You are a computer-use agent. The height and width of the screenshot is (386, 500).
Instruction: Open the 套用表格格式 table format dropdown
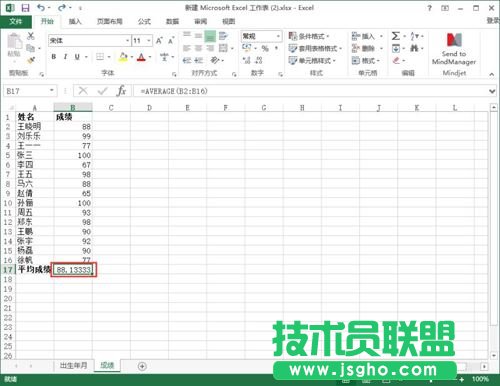[315, 48]
